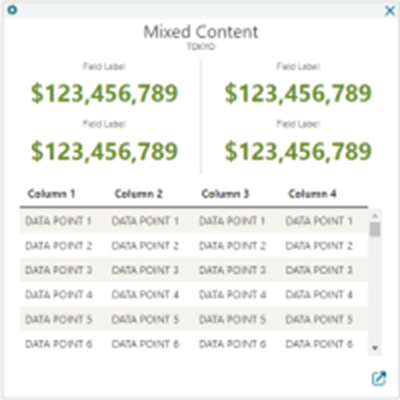Click the table scrollbar up arrow
Image resolution: width=400 pixels, height=400 pixels.
(x=375, y=216)
